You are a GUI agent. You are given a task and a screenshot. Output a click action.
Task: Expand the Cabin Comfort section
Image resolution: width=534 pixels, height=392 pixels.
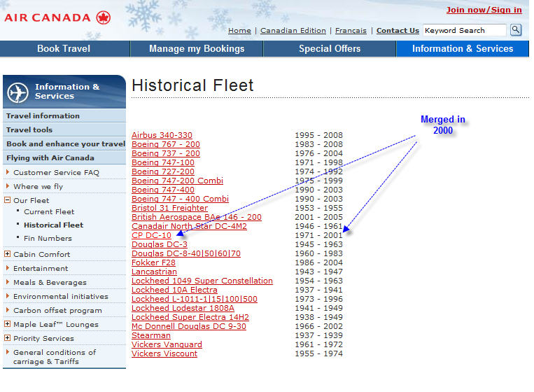coord(7,253)
